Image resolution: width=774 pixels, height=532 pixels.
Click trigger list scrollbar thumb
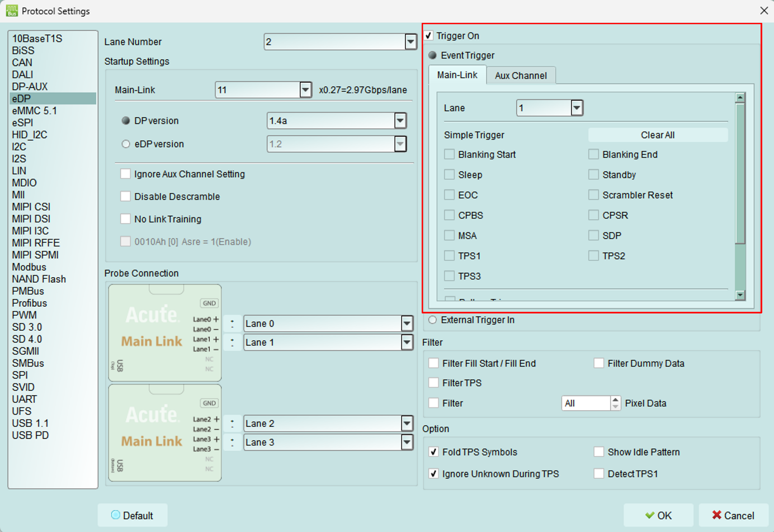pos(740,174)
